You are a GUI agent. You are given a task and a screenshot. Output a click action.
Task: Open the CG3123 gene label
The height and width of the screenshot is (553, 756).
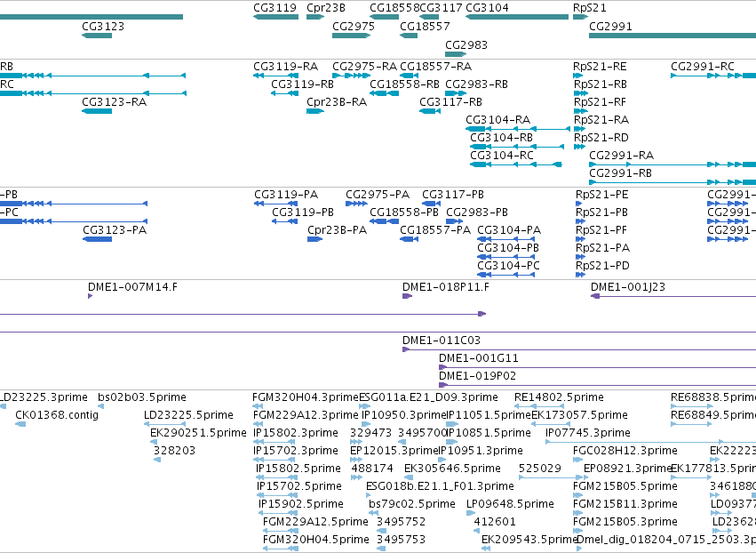click(x=103, y=27)
